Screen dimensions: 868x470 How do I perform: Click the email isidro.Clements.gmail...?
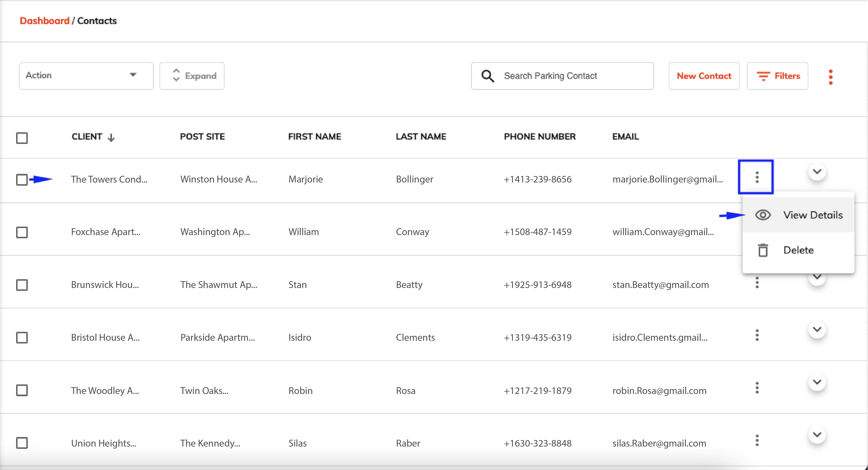(660, 337)
